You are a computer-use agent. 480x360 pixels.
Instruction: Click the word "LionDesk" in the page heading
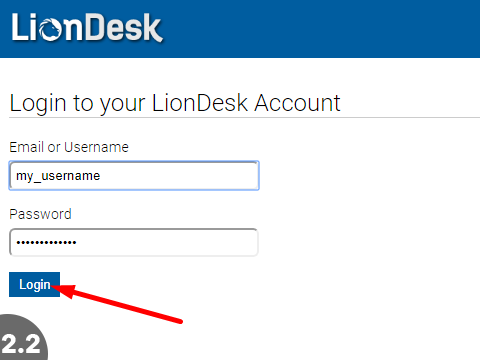199,103
